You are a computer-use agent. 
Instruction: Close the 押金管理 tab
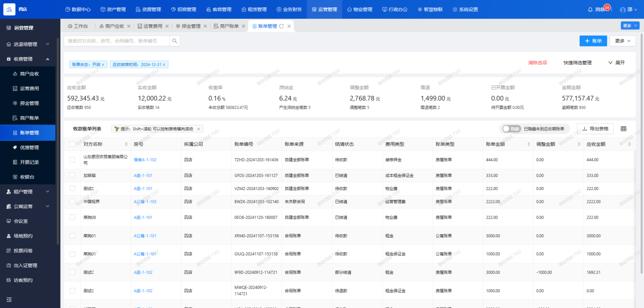[205, 26]
